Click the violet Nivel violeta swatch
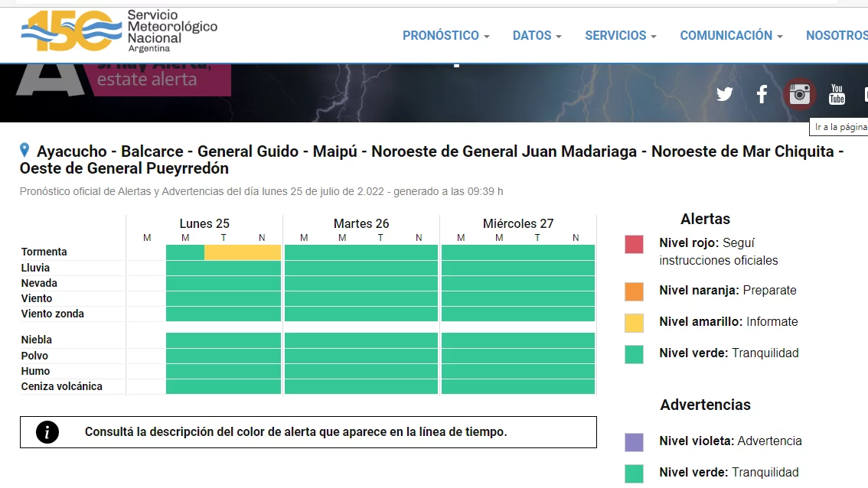Screen dimensions: 868x488 [x=634, y=442]
